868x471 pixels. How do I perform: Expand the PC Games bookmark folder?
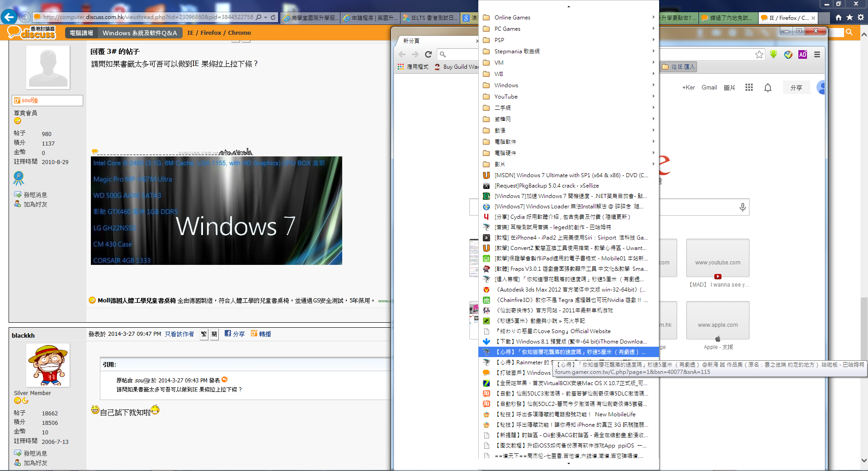point(569,28)
